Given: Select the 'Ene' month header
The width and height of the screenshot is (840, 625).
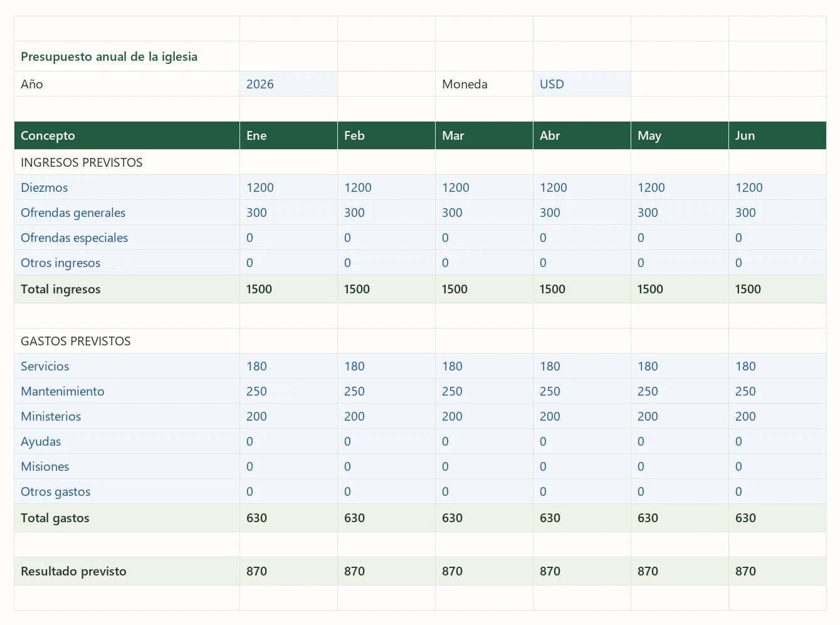Looking at the screenshot, I should coord(288,135).
